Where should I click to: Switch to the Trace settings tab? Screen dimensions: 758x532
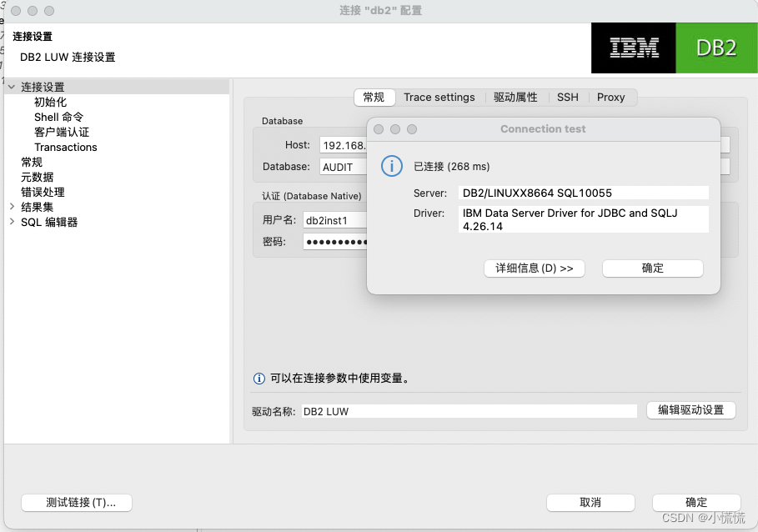(439, 97)
